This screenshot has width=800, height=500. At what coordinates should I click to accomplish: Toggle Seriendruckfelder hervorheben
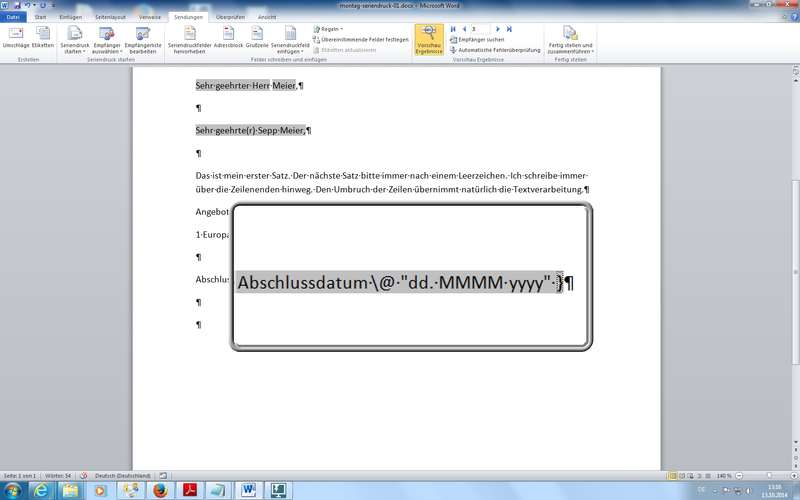coord(189,40)
